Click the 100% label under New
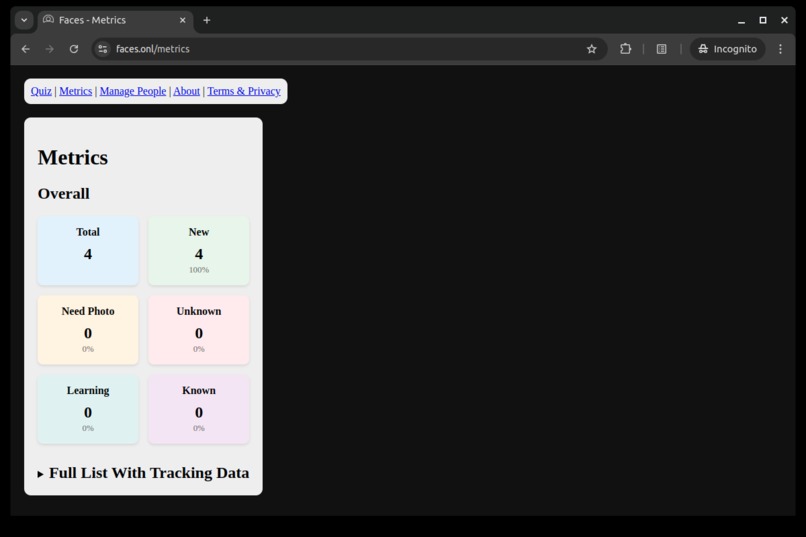Viewport: 806px width, 537px height. coord(199,270)
